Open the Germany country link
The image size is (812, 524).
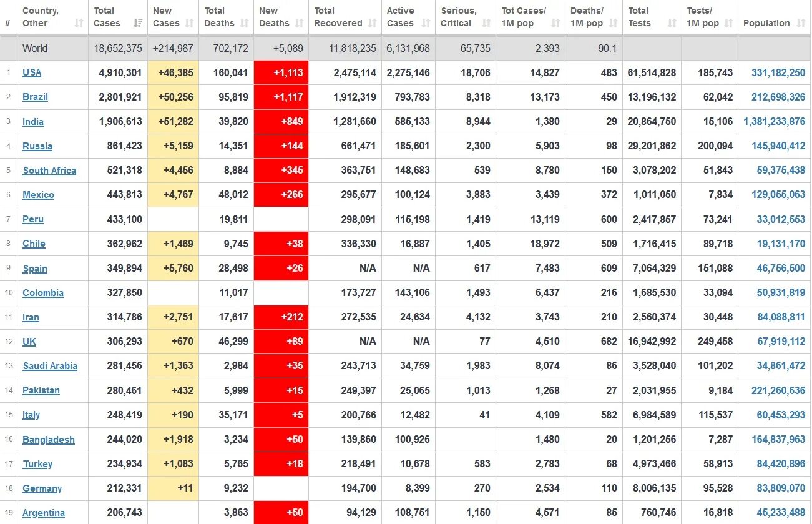tap(42, 488)
